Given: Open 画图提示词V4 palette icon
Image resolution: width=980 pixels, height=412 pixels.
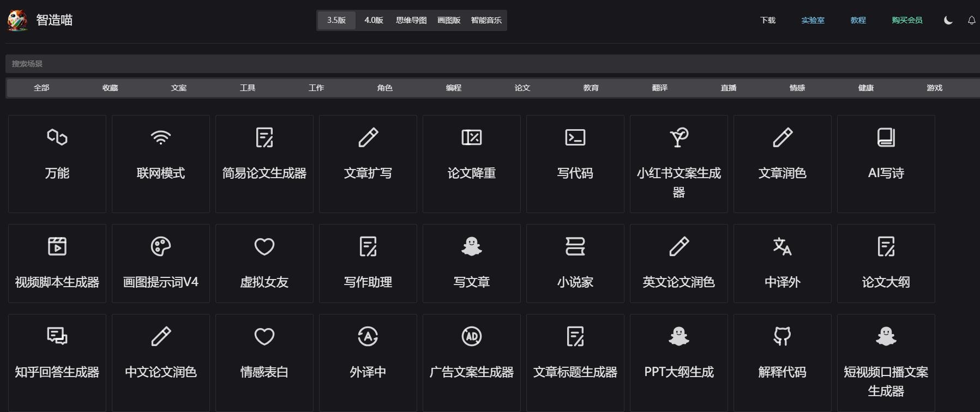Looking at the screenshot, I should [x=160, y=246].
